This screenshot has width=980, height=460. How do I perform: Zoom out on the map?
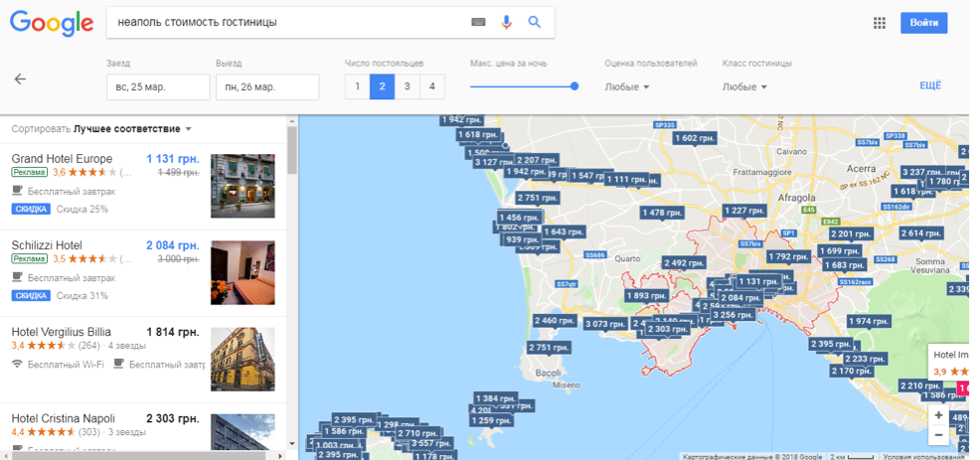coord(938,434)
